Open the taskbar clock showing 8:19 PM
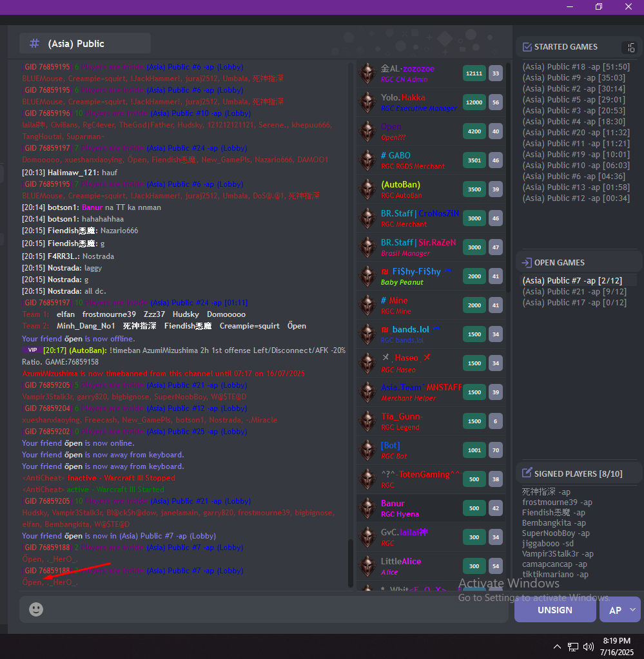Image resolution: width=644 pixels, height=659 pixels. point(617,646)
